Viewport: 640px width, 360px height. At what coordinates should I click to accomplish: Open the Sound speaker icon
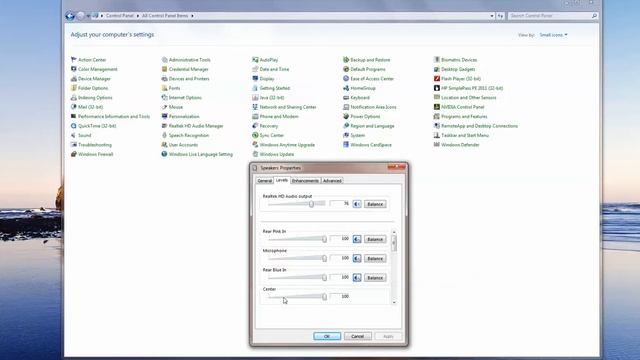point(73,135)
